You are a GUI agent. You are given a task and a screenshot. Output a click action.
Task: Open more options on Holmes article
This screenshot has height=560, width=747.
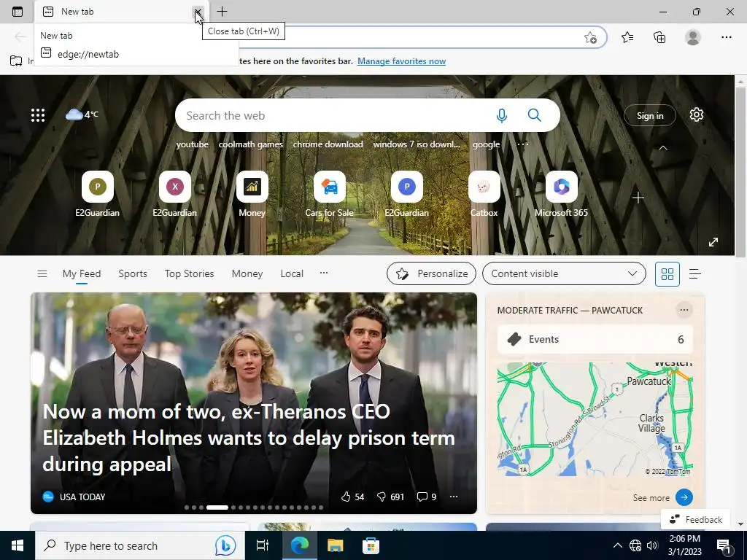[x=454, y=497]
